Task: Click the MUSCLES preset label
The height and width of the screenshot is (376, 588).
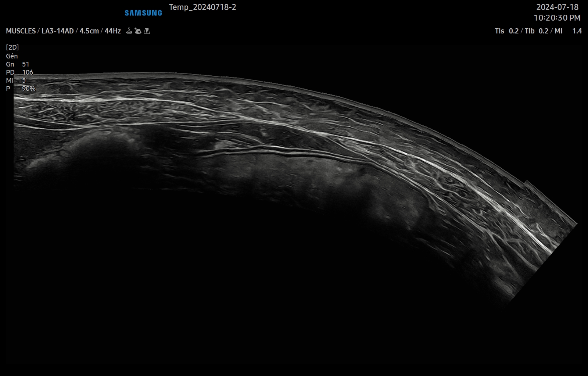Action: click(21, 31)
